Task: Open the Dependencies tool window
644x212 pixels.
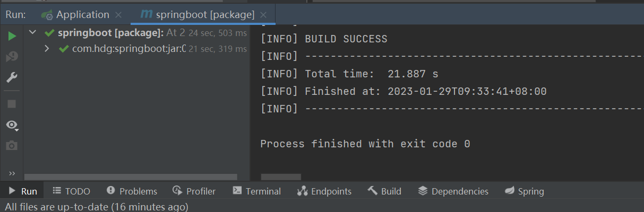Action: (453, 191)
